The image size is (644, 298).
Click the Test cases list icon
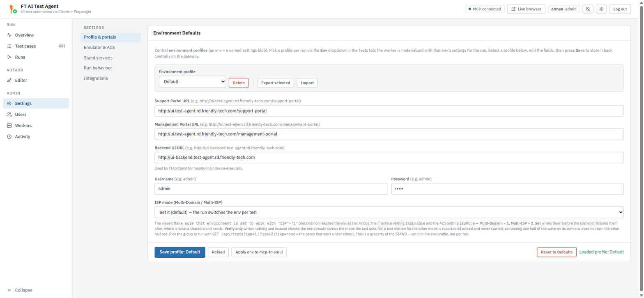[9, 46]
